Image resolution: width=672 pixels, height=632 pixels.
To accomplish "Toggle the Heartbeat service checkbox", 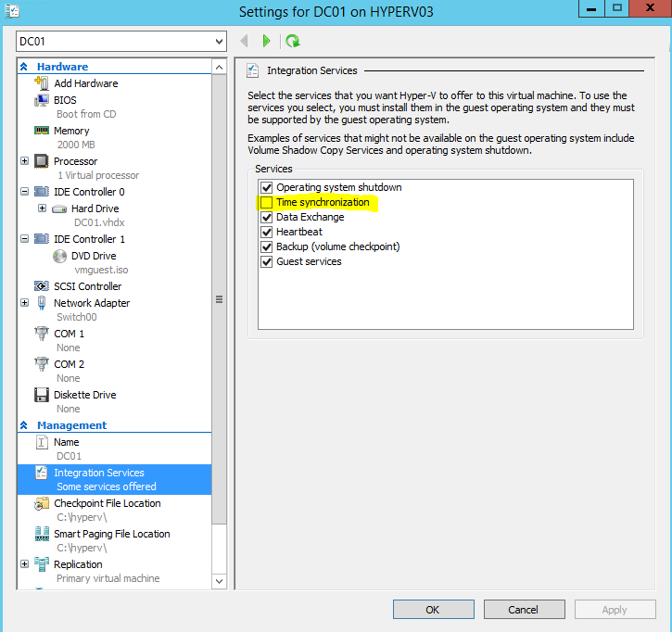I will tap(267, 232).
